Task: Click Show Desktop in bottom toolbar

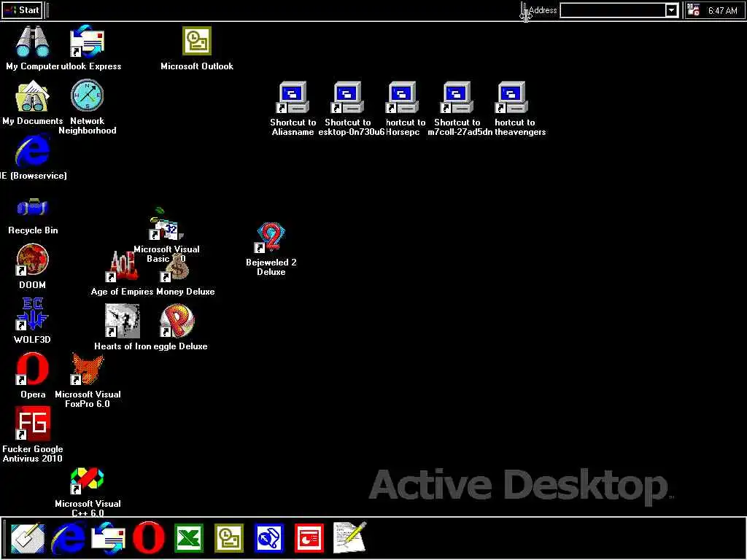Action: [28, 538]
